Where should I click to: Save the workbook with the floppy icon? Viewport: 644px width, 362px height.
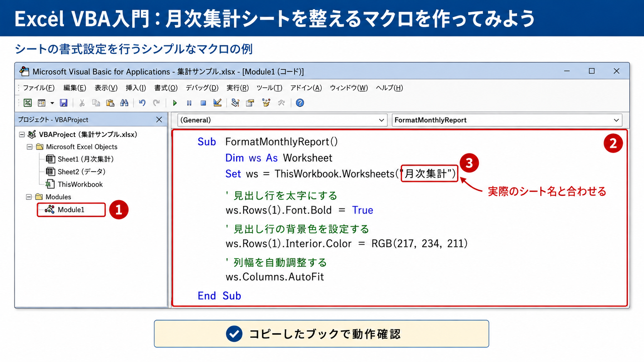[64, 103]
